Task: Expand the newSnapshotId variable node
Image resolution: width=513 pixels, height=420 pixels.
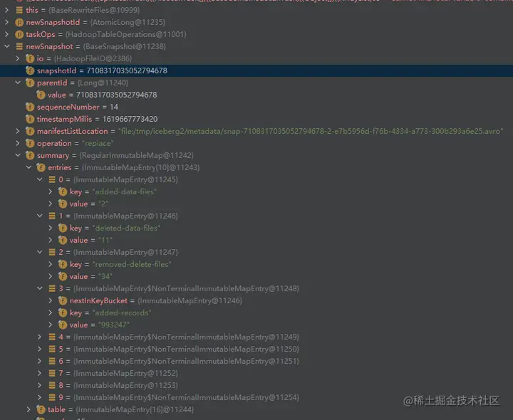Action: click(x=6, y=22)
